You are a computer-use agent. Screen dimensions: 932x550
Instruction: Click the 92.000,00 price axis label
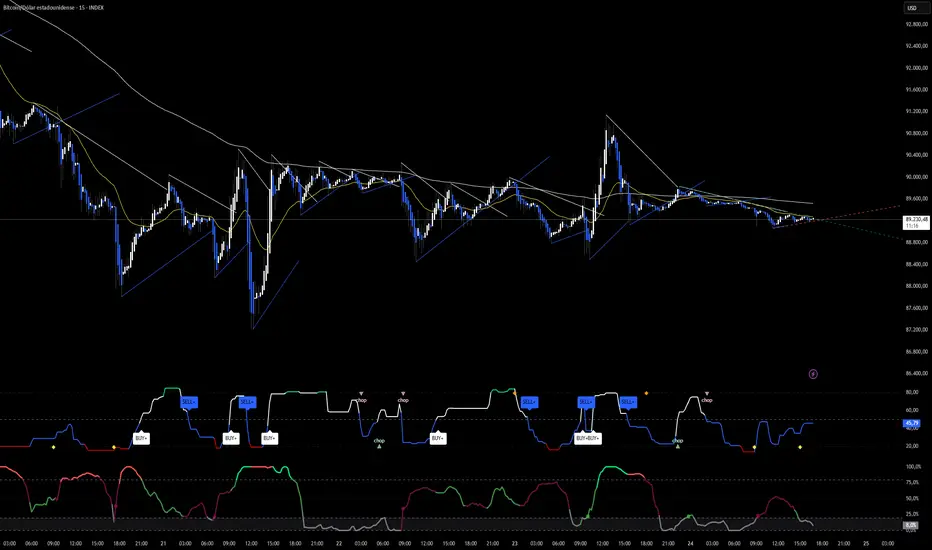click(917, 68)
